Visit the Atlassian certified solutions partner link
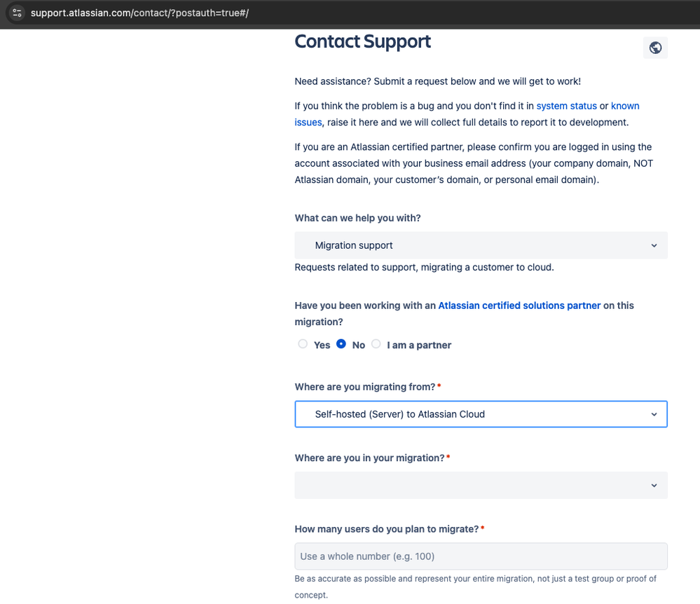The height and width of the screenshot is (604, 700). pos(519,306)
